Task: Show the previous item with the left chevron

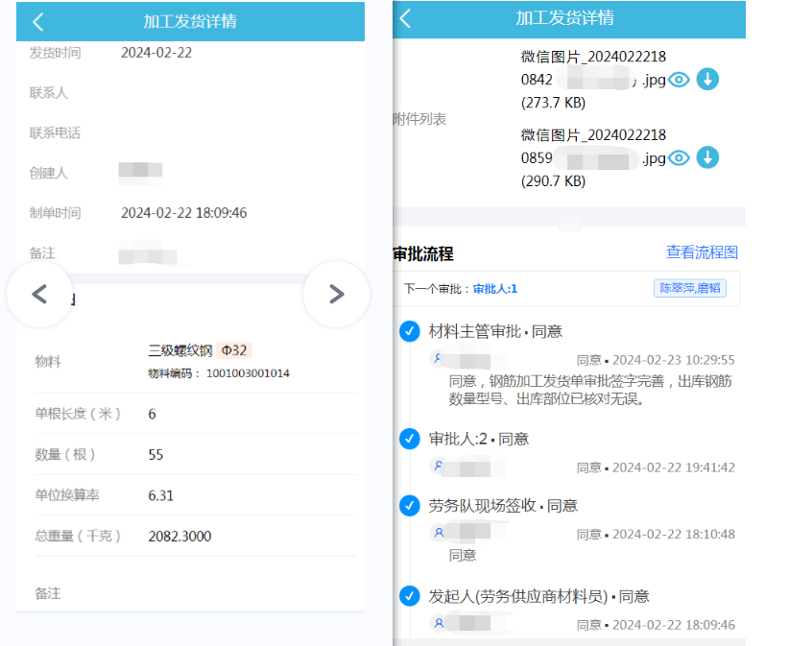Action: (39, 295)
